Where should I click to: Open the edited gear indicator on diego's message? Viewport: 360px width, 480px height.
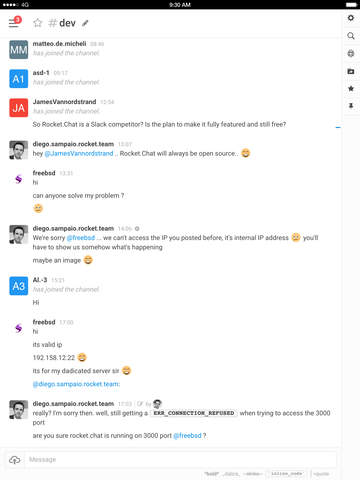[137, 229]
